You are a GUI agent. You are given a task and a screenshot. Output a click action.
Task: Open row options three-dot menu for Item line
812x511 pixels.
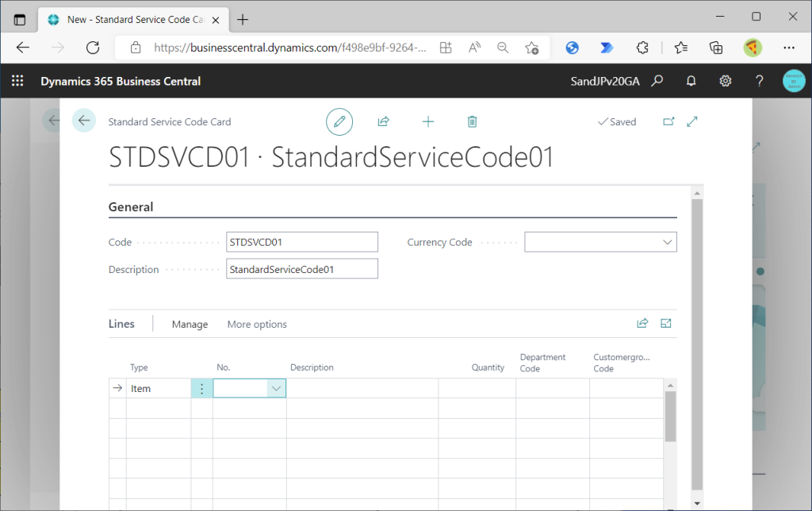point(202,388)
